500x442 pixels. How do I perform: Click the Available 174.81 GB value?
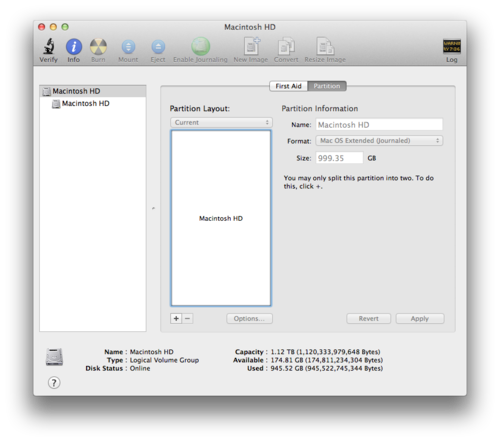327,360
